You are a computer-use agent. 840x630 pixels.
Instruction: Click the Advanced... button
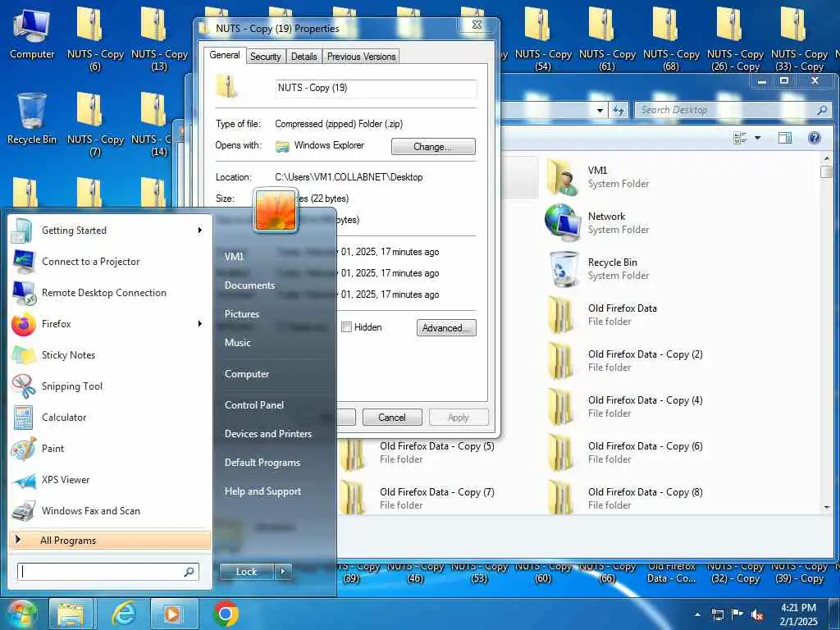[x=446, y=328]
